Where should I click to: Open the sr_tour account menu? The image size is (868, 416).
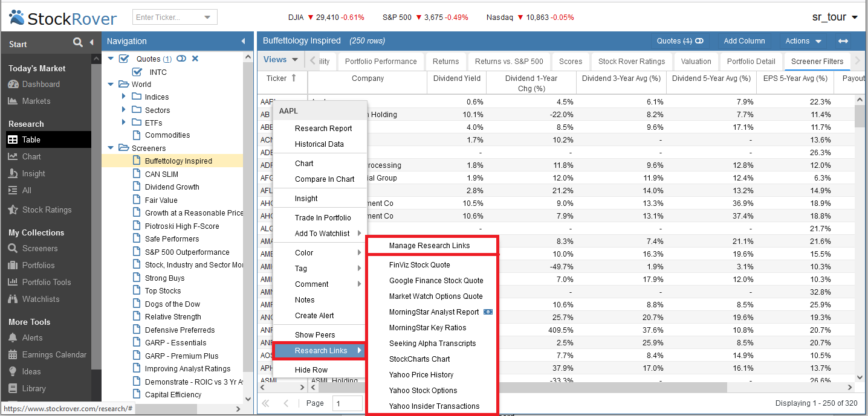(x=835, y=17)
